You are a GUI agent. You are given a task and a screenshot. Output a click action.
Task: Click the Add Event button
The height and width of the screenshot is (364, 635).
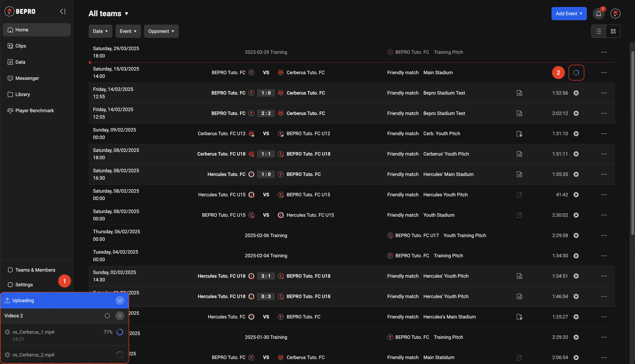click(x=569, y=14)
